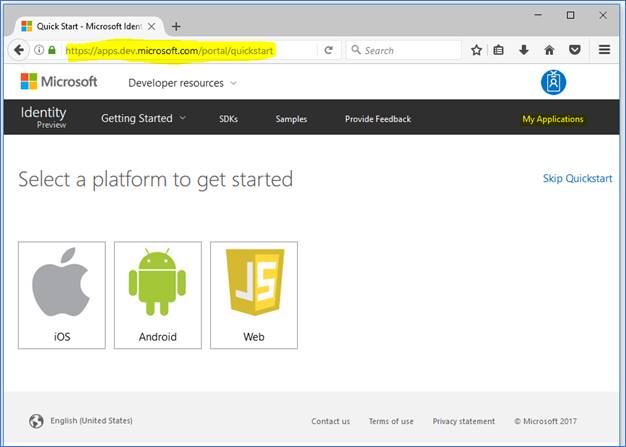The image size is (626, 447).
Task: Open the SDKs menu item
Action: (x=228, y=119)
